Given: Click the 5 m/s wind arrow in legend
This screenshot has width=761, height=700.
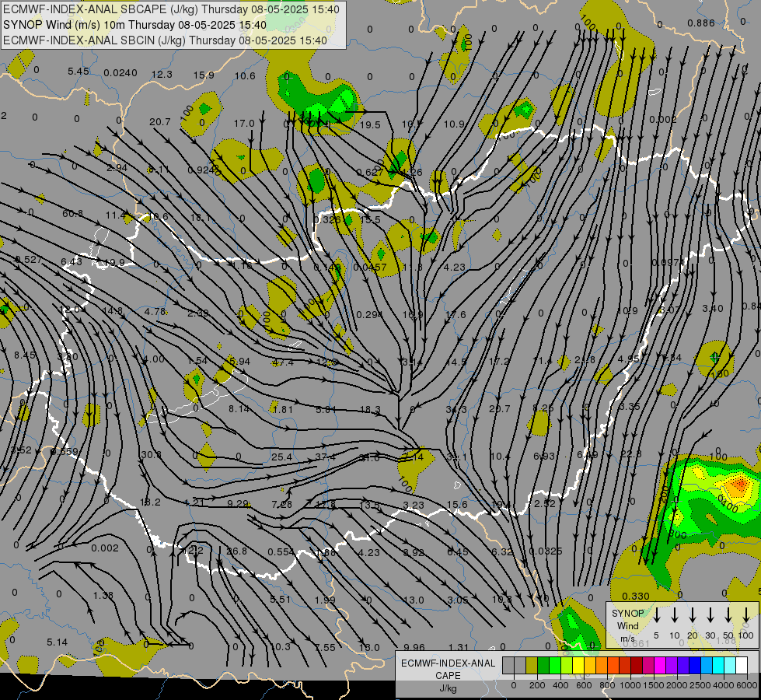Looking at the screenshot, I should (656, 615).
